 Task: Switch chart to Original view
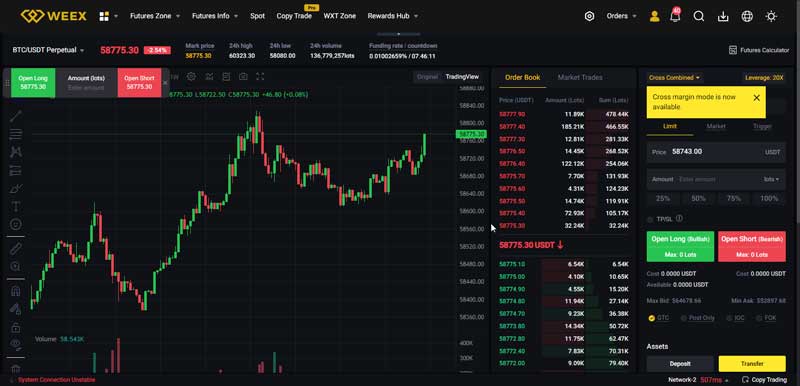428,76
